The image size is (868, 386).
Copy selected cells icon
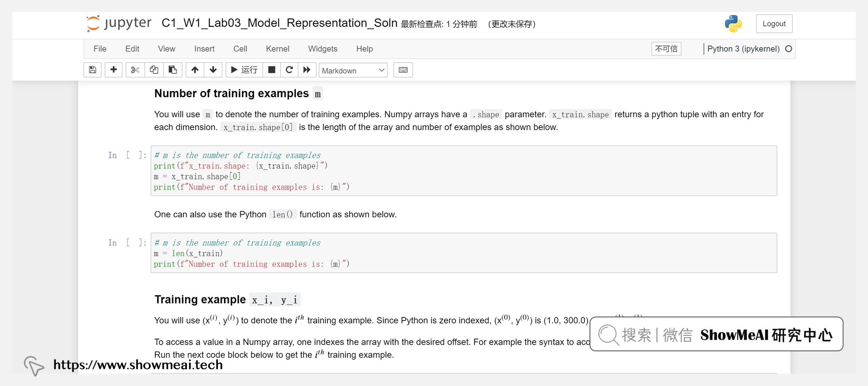point(154,70)
